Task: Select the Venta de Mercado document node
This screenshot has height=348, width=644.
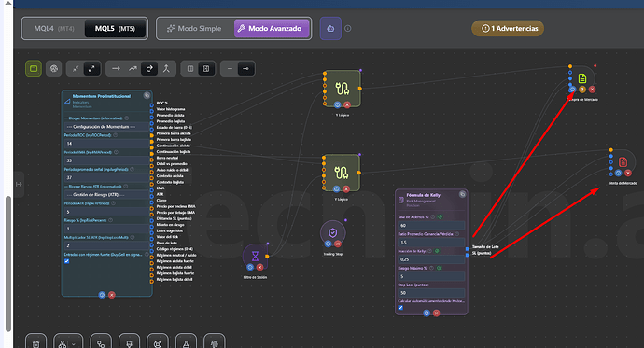Action: [623, 161]
